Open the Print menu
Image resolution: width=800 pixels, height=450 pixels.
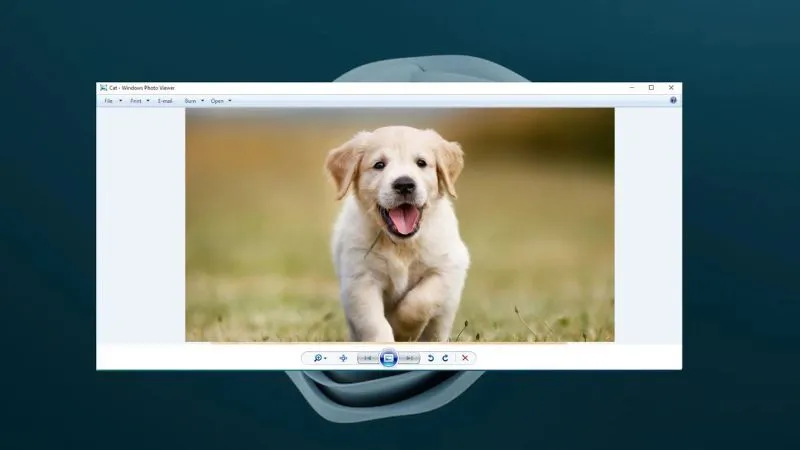[136, 101]
